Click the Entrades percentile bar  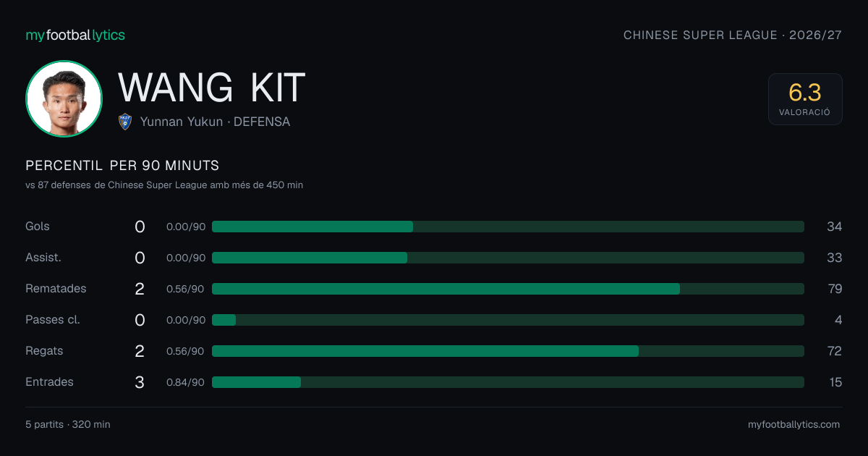508,382
